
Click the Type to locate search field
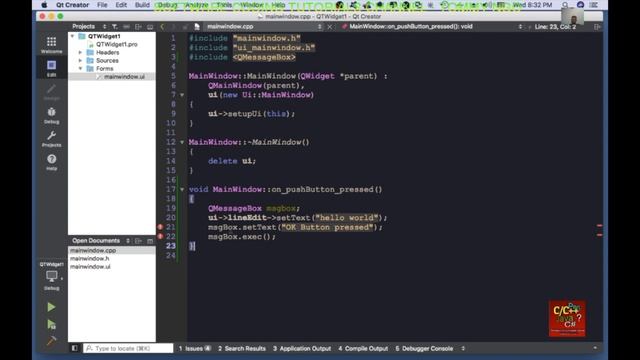pyautogui.click(x=128, y=348)
